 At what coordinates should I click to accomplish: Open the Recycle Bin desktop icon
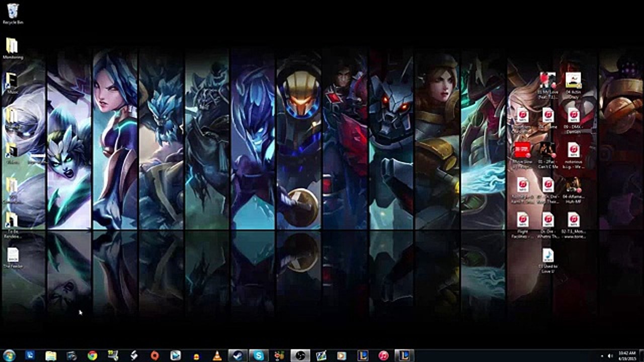pyautogui.click(x=13, y=14)
